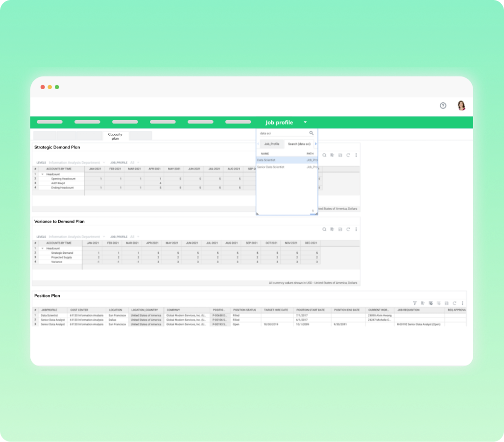Open Job_Profile dropdown in Variance to Demand Plan
The image size is (504, 442).
click(138, 237)
